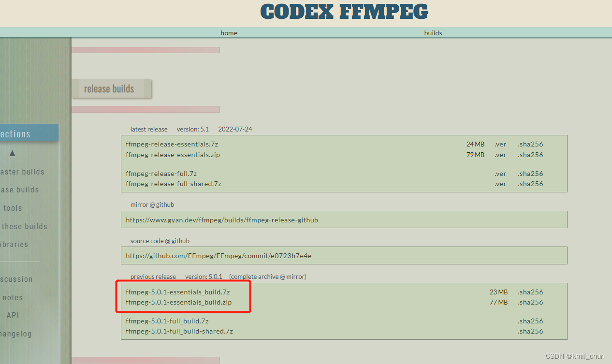
Task: Open the tools sidebar link
Action: (x=13, y=208)
